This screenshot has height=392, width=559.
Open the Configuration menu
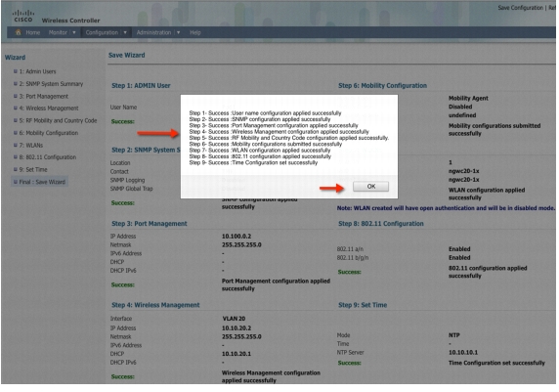tap(102, 32)
